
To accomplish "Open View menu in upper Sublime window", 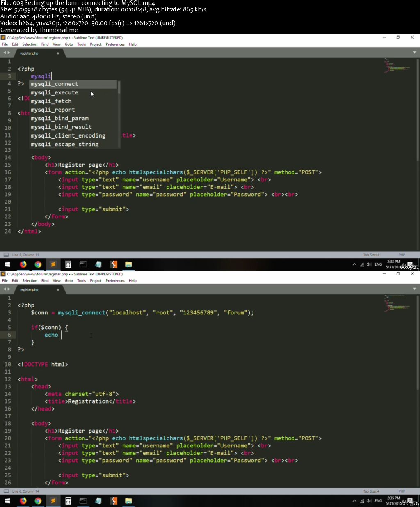I will click(57, 44).
